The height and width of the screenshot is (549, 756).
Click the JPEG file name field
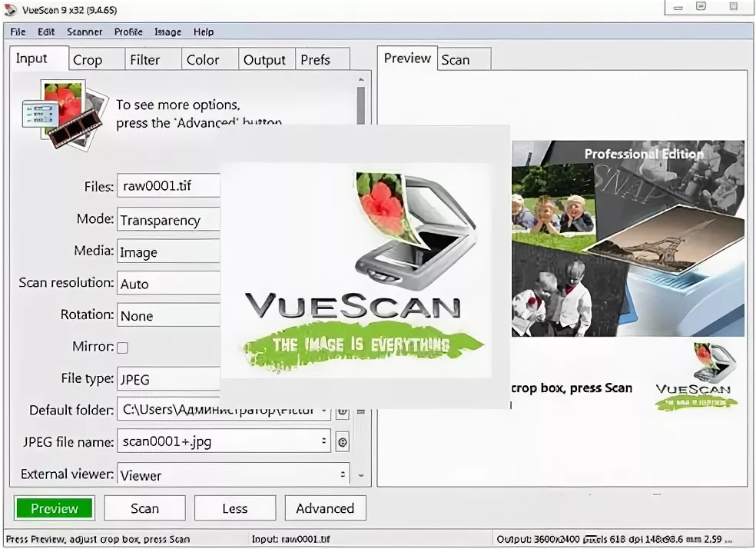[x=224, y=441]
